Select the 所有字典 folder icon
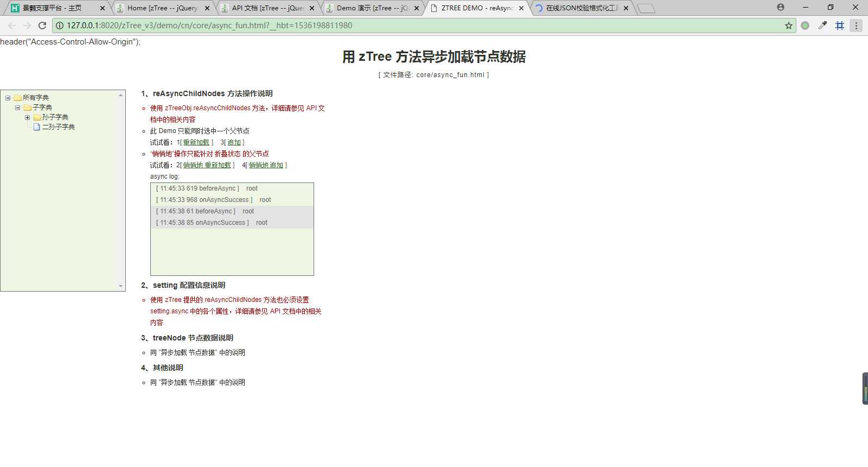Viewport: 868px width, 467px height. click(x=17, y=98)
